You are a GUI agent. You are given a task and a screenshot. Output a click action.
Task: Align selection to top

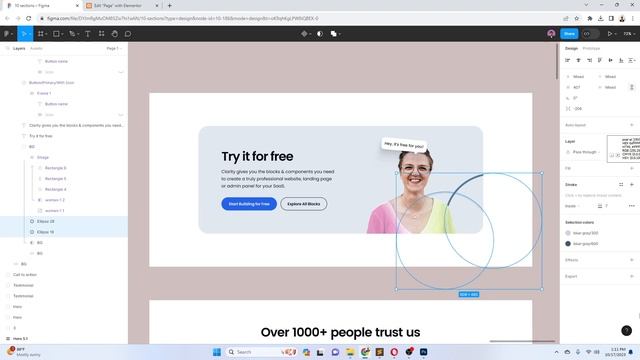(x=600, y=60)
